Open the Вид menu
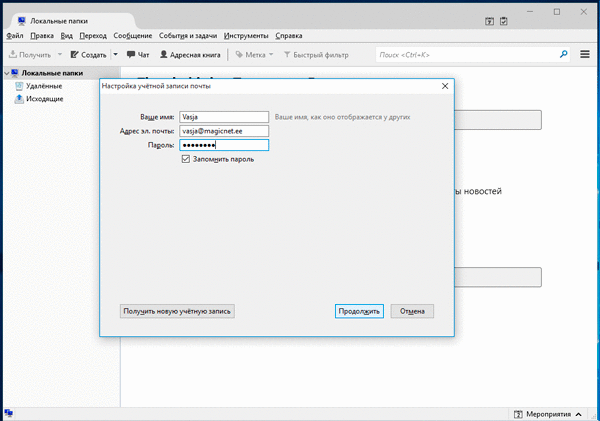Image resolution: width=600 pixels, height=421 pixels. [x=67, y=36]
